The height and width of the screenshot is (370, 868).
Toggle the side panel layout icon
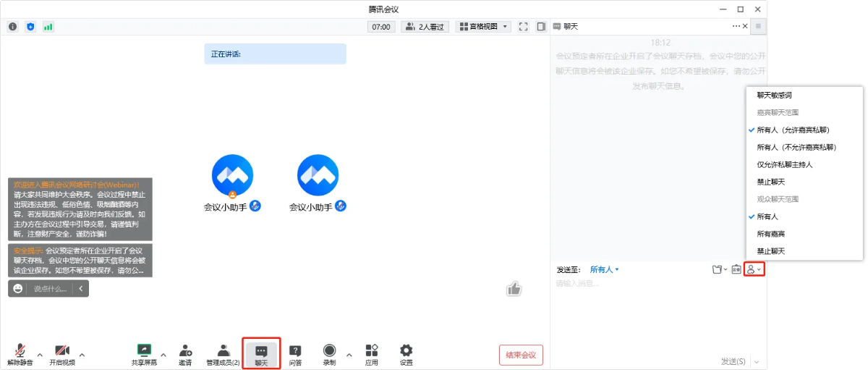pos(540,27)
